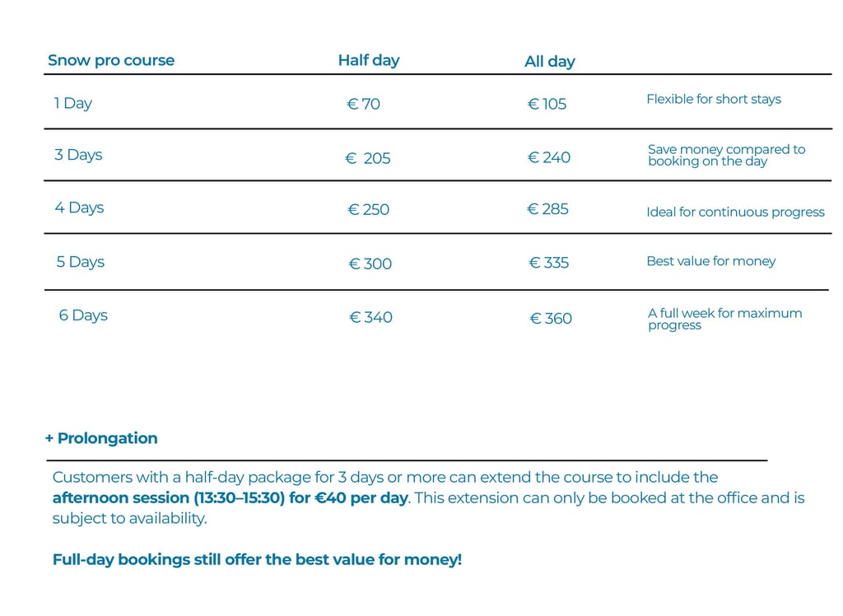Select the "All day" column header
The image size is (843, 616).
549,62
